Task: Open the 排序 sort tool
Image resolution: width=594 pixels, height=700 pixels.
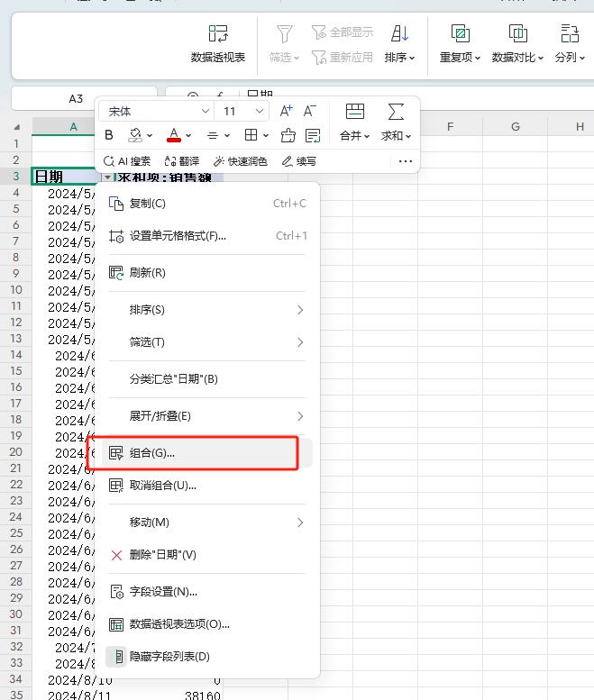Action: (399, 44)
